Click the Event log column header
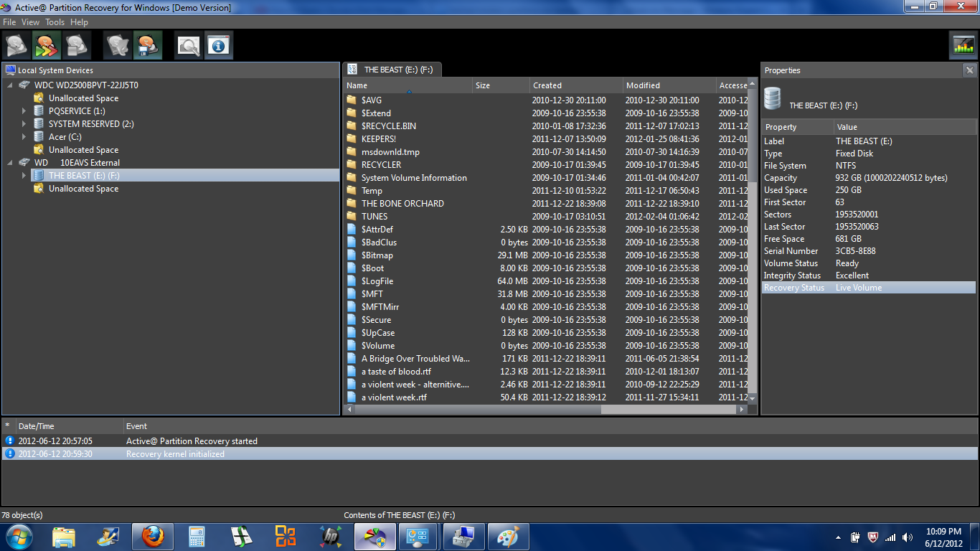The height and width of the screenshot is (551, 980). click(x=550, y=426)
